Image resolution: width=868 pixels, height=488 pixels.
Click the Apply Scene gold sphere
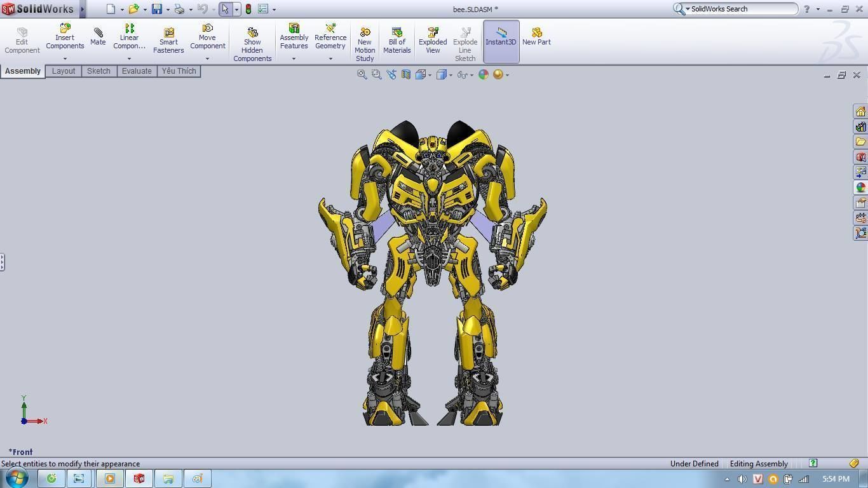[498, 74]
